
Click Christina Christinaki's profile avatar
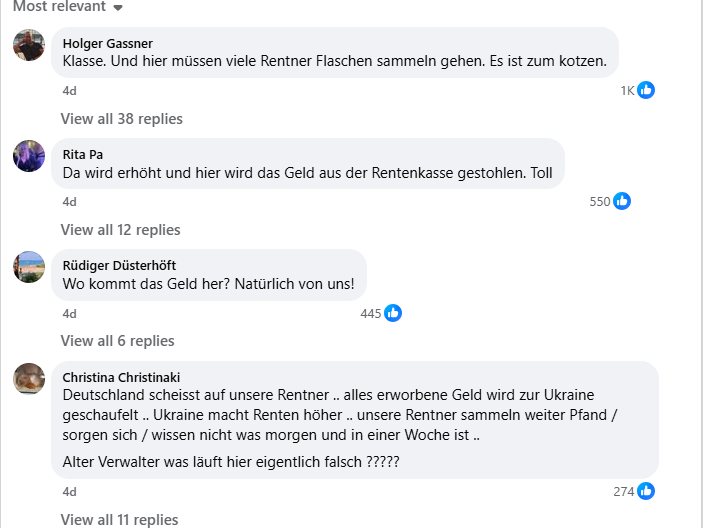[29, 379]
